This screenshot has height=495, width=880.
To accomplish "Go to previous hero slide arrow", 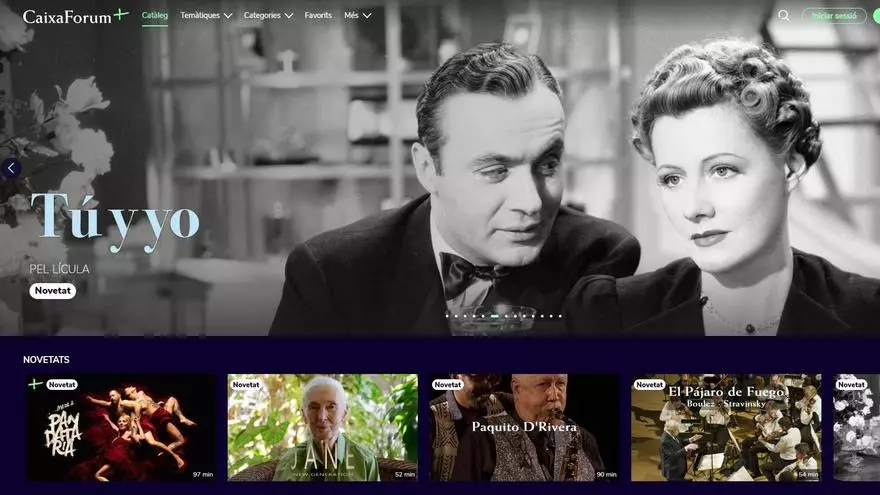I will coord(11,168).
